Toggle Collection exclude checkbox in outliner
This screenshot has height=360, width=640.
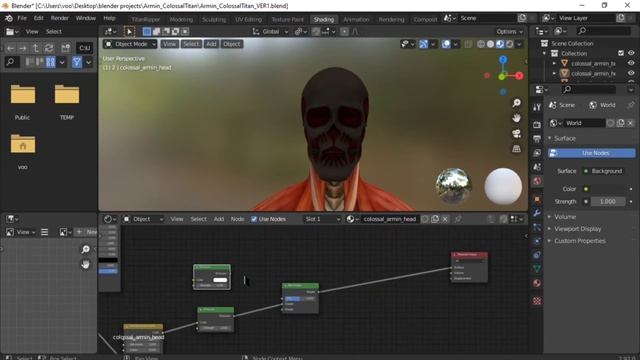tap(621, 53)
